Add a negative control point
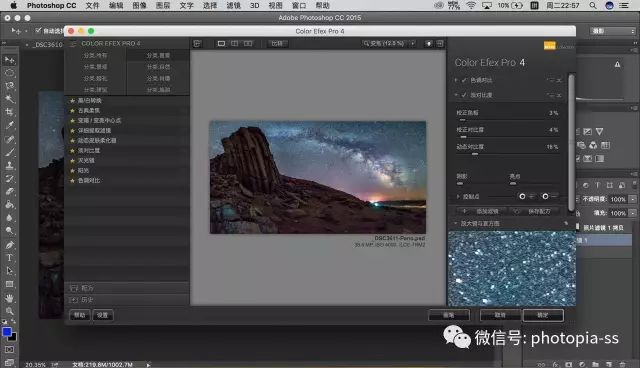The height and width of the screenshot is (368, 640). pyautogui.click(x=549, y=197)
